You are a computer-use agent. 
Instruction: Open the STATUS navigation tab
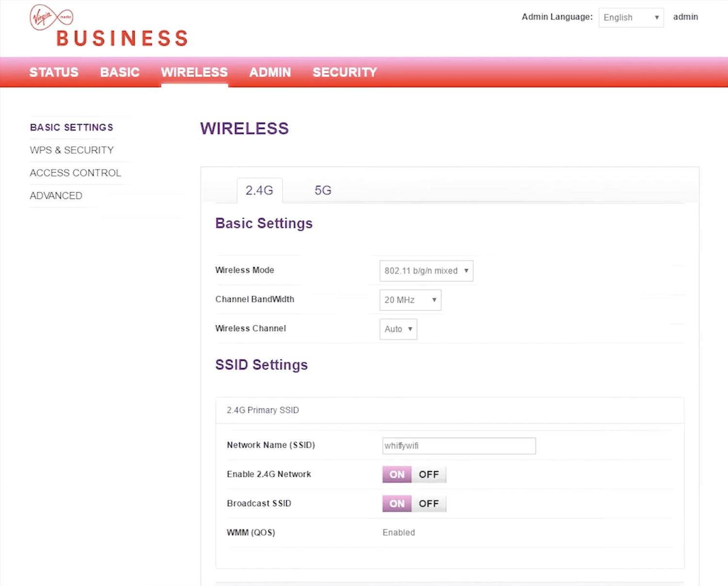tap(54, 72)
